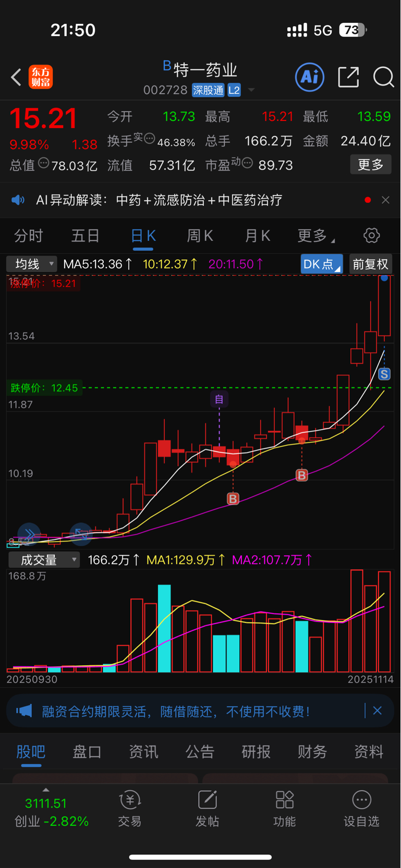This screenshot has width=401, height=868.
Task: Toggle the DK点 indicator
Action: [x=322, y=264]
